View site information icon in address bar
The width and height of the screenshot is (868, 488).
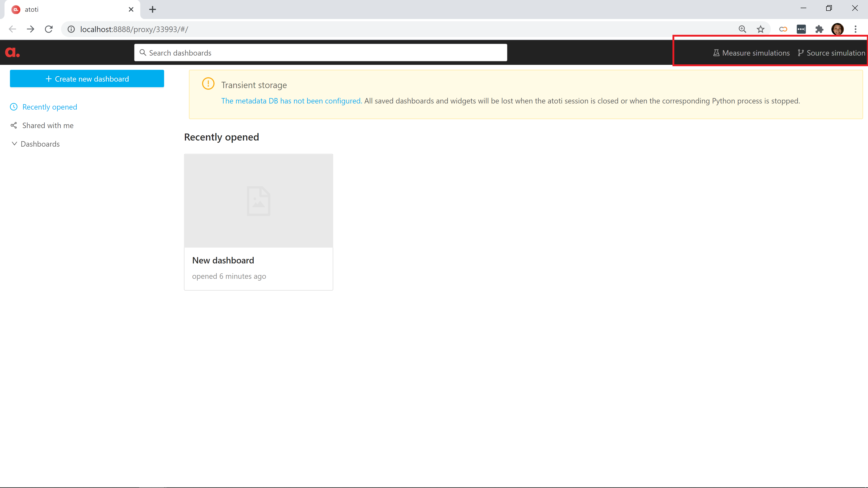pyautogui.click(x=71, y=29)
